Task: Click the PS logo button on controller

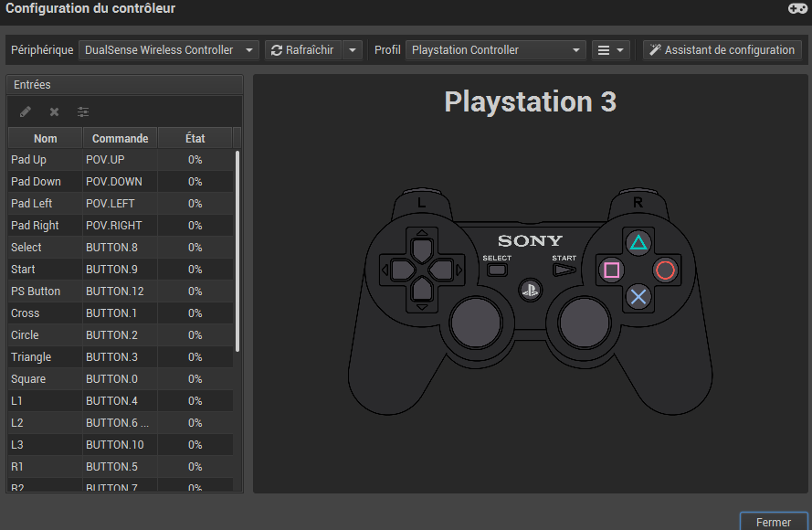Action: [x=530, y=290]
